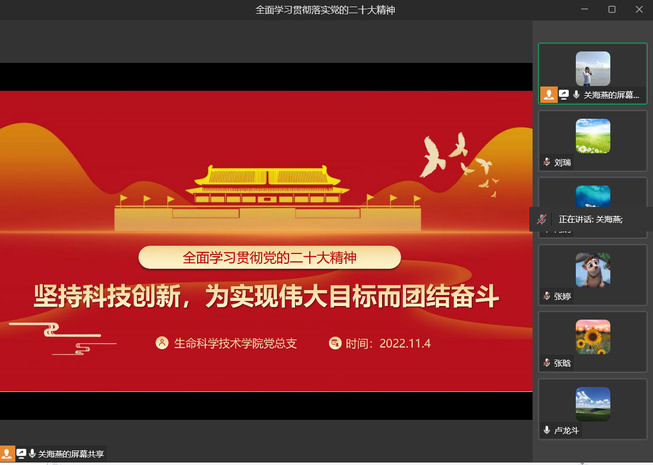The width and height of the screenshot is (653, 465).
Task: Click 张晗's muted microphone icon
Action: click(x=547, y=363)
